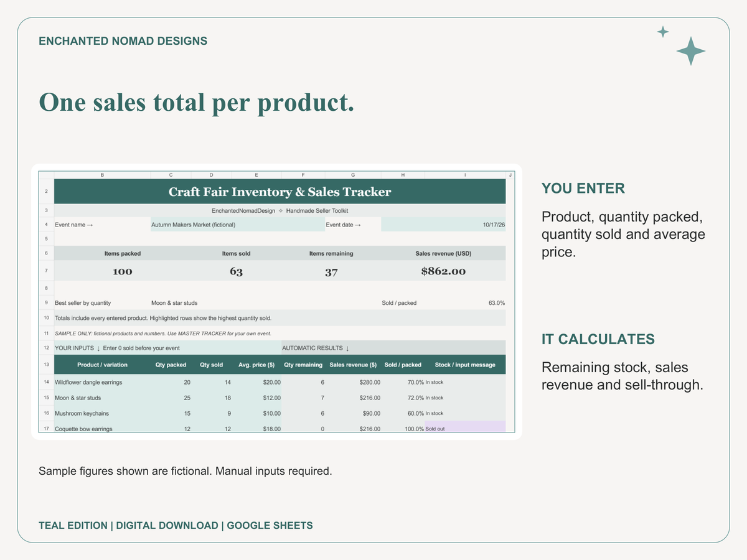The width and height of the screenshot is (747, 560).
Task: Click the 'ENCHANTED NOMAD DESIGNS' brand text
Action: point(123,41)
